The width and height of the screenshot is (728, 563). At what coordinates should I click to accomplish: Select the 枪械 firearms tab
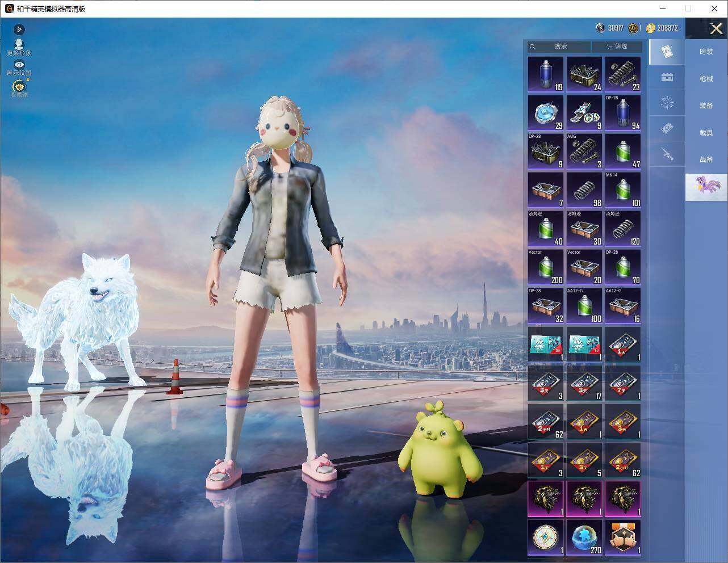point(706,79)
